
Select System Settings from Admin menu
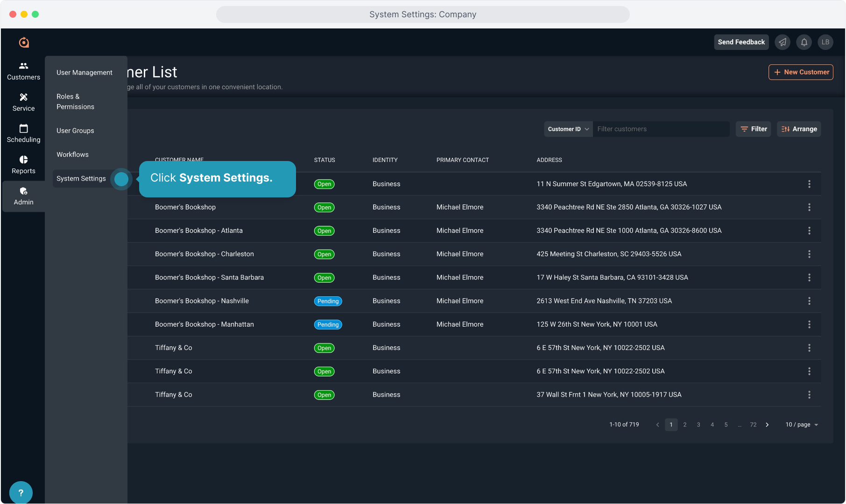(81, 179)
